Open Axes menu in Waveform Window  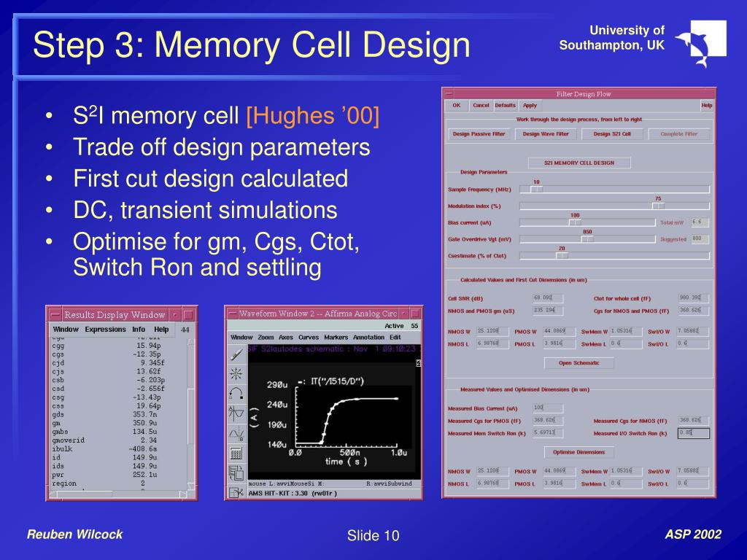click(x=286, y=337)
